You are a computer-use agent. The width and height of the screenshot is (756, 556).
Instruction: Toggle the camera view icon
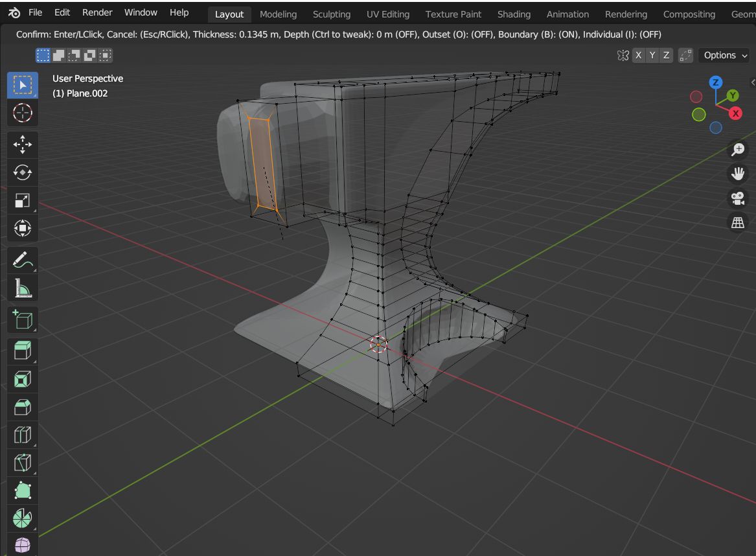tap(738, 198)
